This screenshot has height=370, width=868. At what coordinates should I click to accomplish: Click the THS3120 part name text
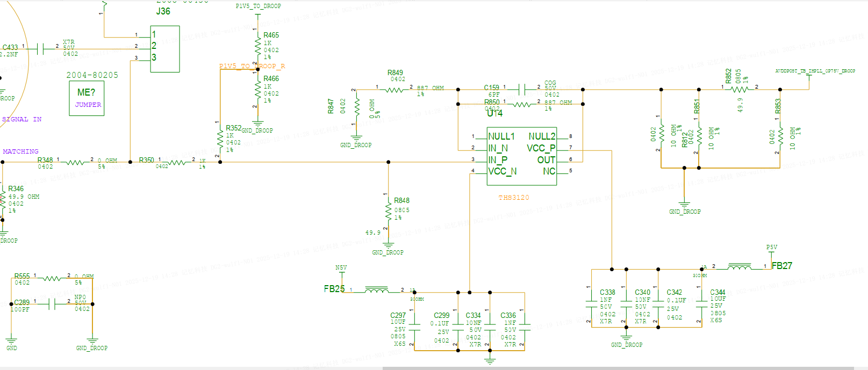pyautogui.click(x=514, y=198)
